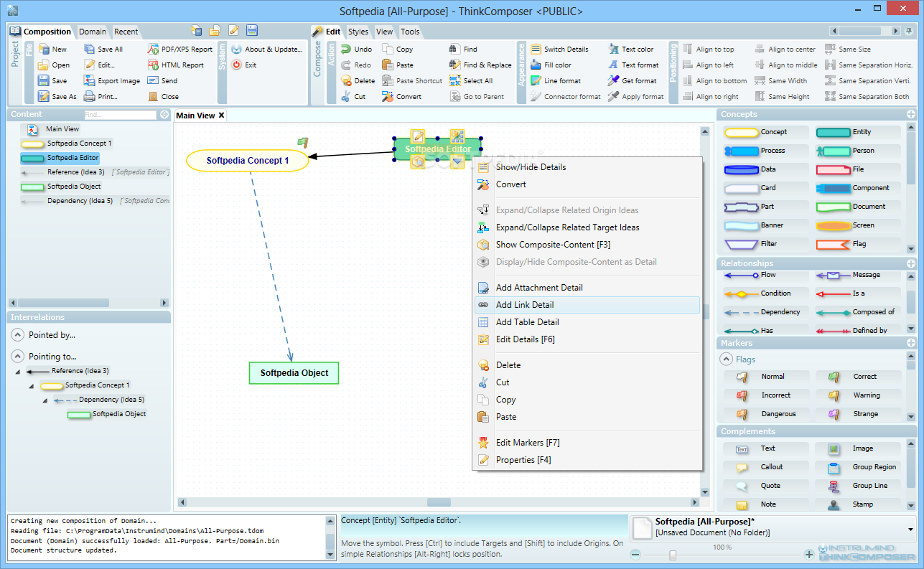Click the Exit button in System group

point(244,65)
